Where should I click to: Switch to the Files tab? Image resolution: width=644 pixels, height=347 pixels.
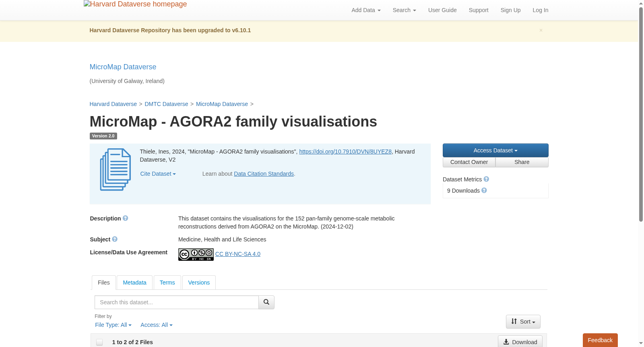pyautogui.click(x=104, y=283)
